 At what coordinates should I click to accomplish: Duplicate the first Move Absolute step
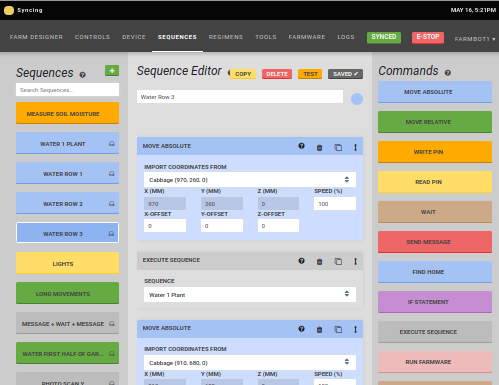[338, 147]
